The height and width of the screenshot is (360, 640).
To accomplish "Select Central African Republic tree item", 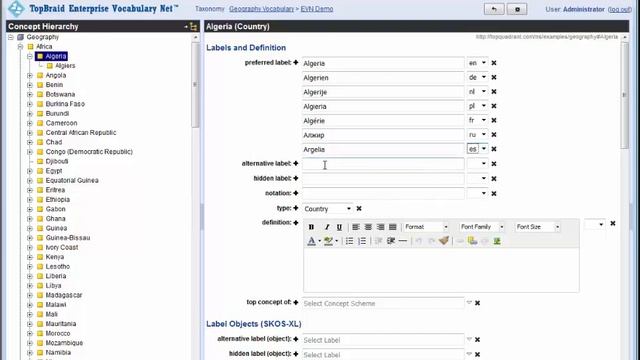I will click(81, 133).
